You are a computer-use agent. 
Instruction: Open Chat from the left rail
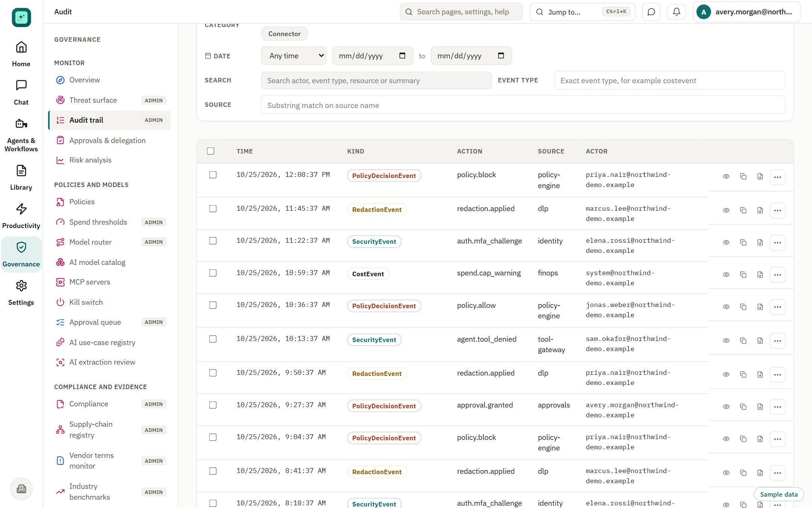pyautogui.click(x=21, y=92)
